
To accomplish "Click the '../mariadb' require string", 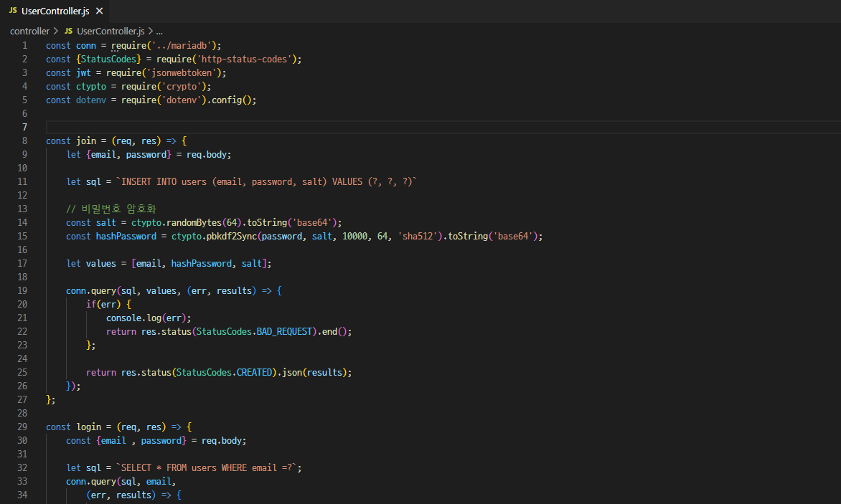I will coord(182,46).
